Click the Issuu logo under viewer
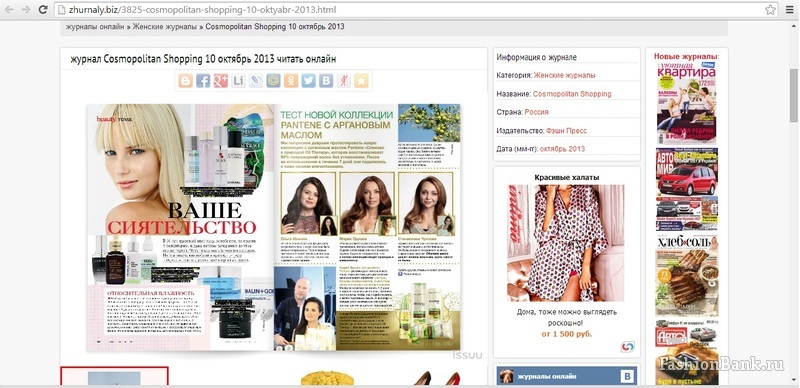Screen dimensions: 800x388 [467, 355]
